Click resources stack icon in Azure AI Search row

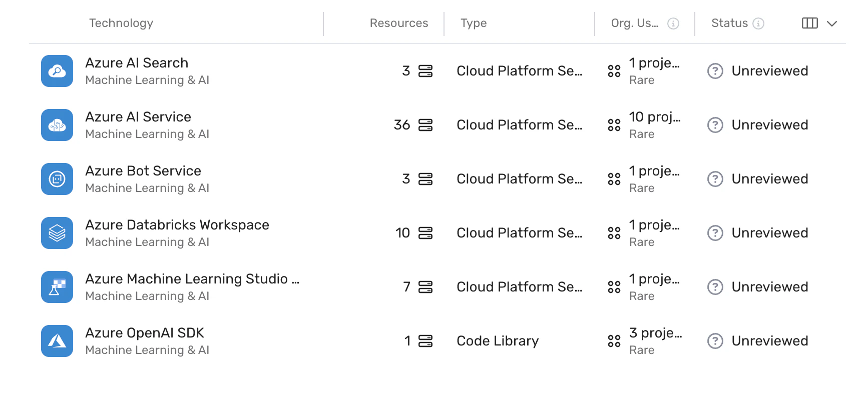click(x=425, y=71)
